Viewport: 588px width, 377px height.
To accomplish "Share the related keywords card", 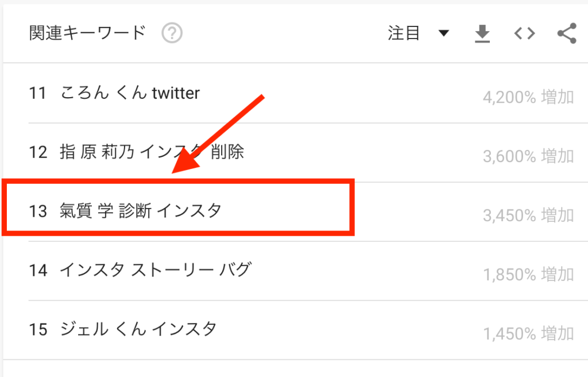I will coord(567,33).
